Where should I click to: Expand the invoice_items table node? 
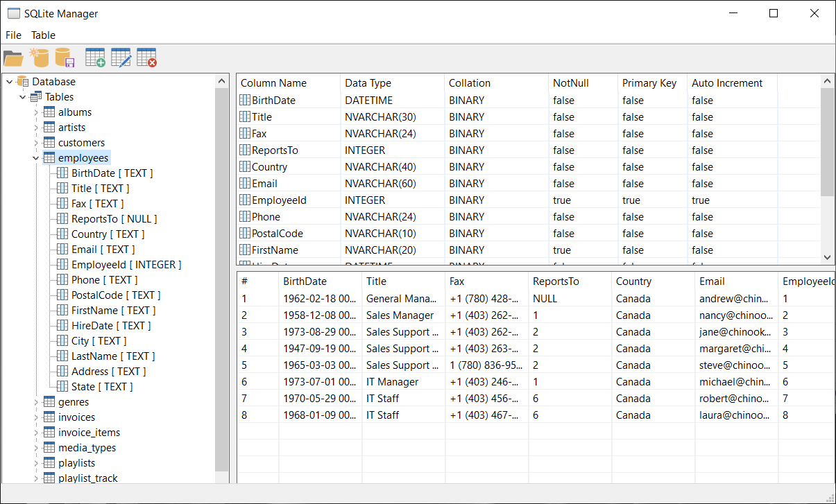click(x=36, y=433)
